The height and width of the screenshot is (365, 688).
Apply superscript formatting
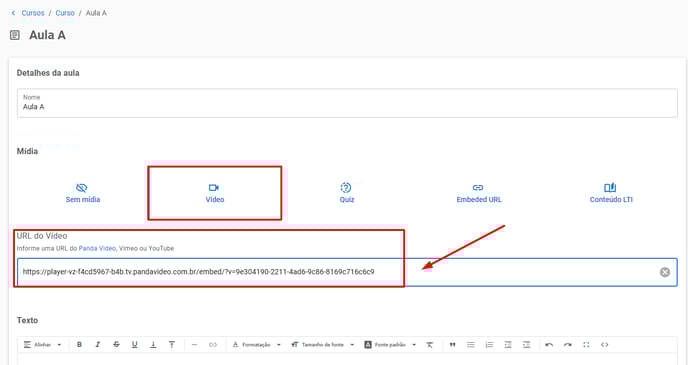point(172,345)
